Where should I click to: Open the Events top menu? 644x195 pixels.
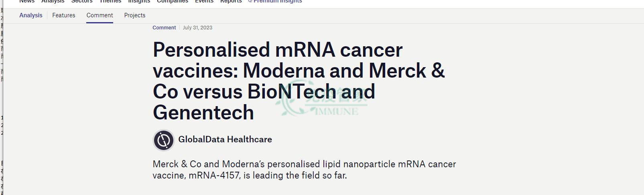(204, 1)
